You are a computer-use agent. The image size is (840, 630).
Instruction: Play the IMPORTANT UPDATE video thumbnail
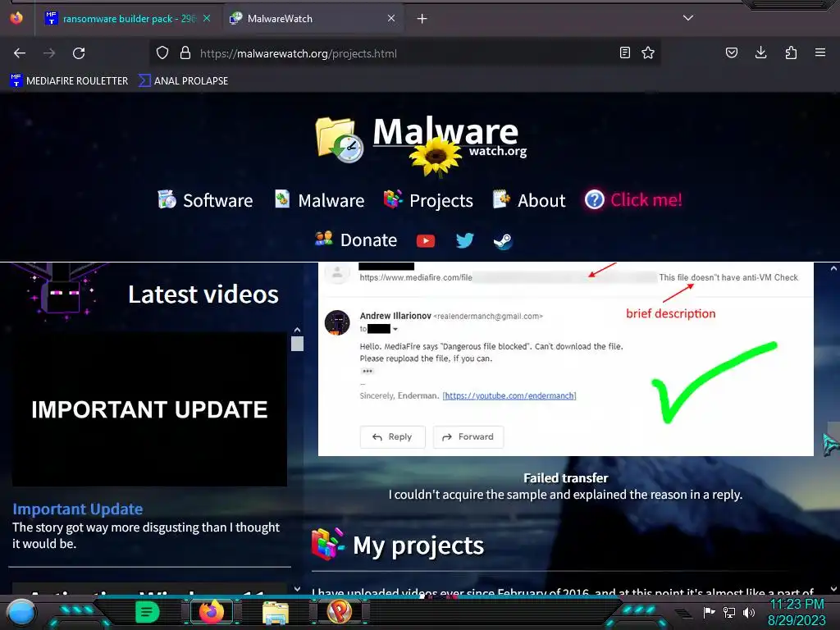pyautogui.click(x=149, y=409)
